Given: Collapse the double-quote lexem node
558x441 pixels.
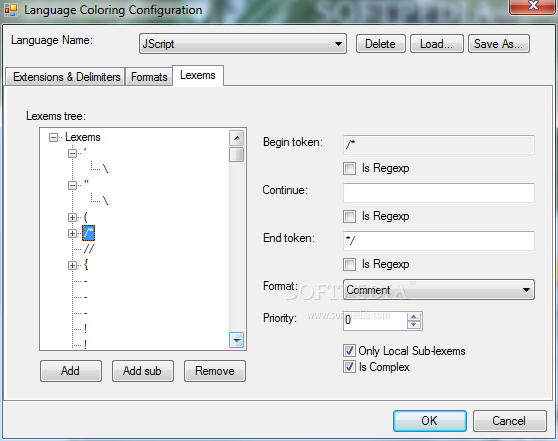Looking at the screenshot, I should [x=72, y=185].
